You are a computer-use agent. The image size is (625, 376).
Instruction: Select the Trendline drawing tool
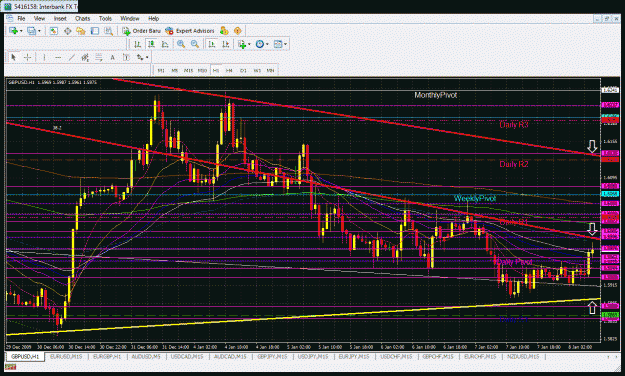[x=72, y=58]
